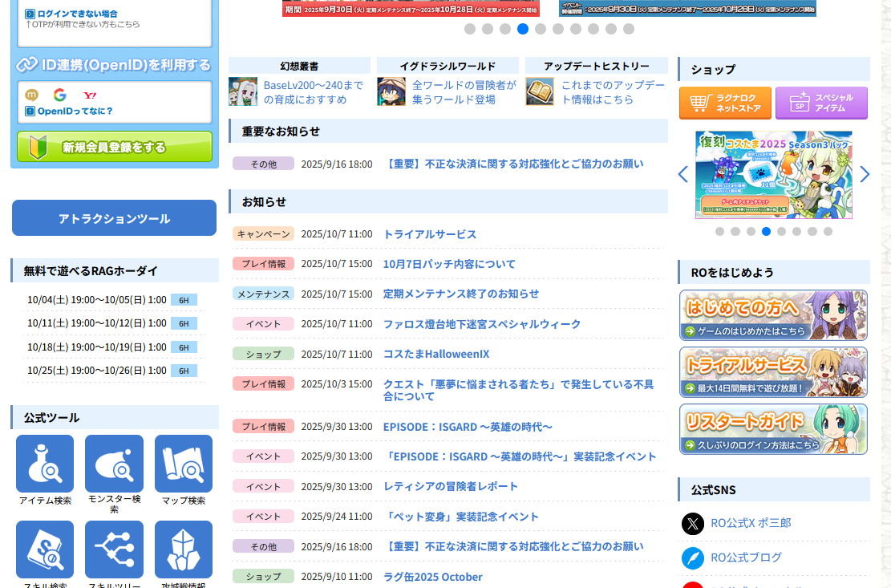
Task: Select last dot of shop banner carousel
Action: 828,232
